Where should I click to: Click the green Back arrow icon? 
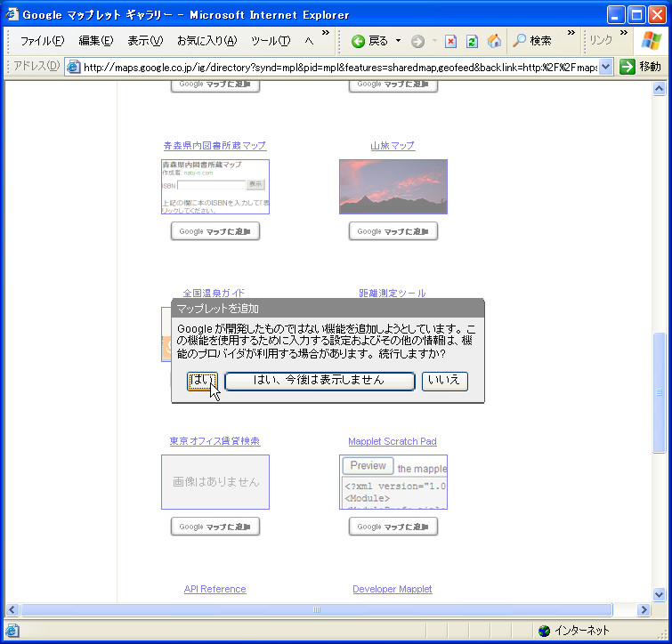pyautogui.click(x=358, y=41)
